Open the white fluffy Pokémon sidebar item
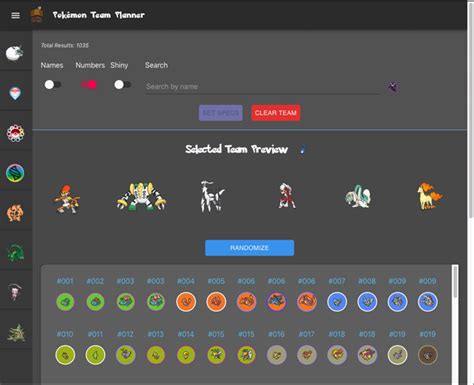 pyautogui.click(x=15, y=53)
